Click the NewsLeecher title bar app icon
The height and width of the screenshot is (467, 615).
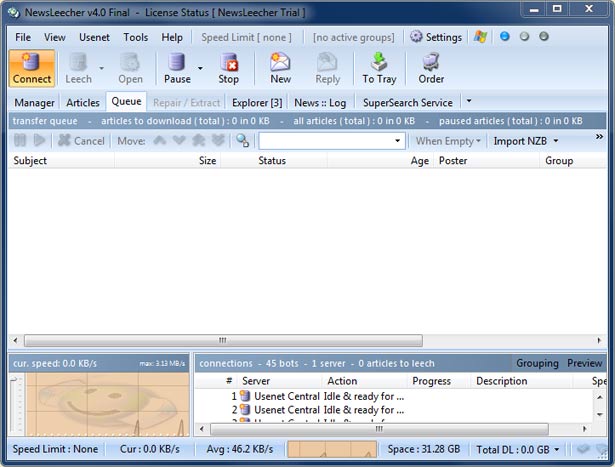(14, 13)
